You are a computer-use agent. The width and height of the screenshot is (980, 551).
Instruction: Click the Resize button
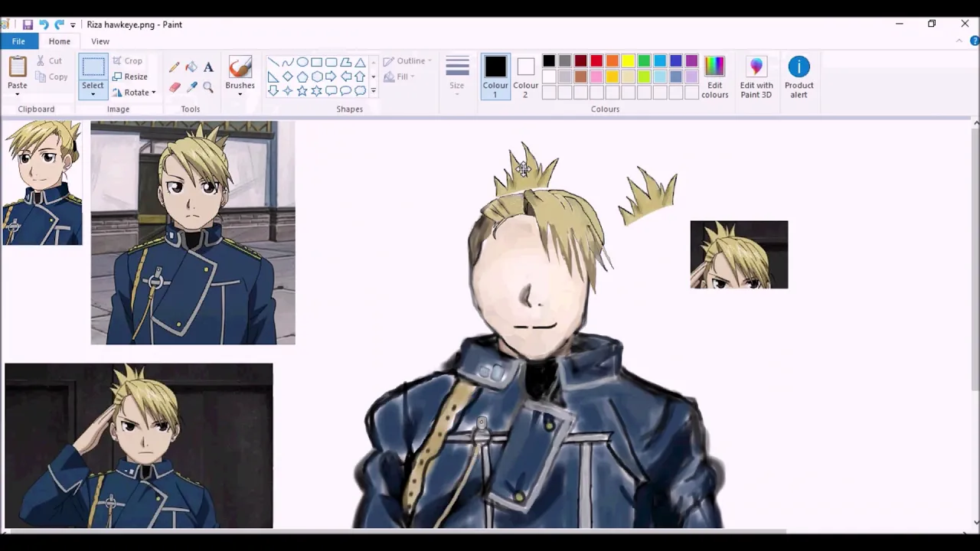pyautogui.click(x=130, y=77)
